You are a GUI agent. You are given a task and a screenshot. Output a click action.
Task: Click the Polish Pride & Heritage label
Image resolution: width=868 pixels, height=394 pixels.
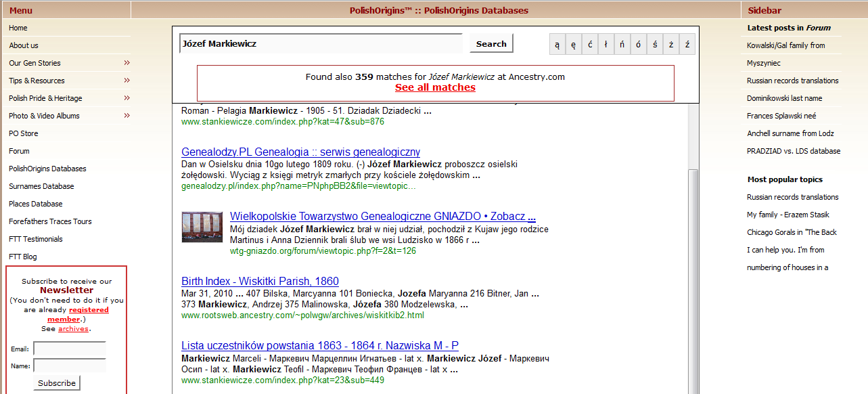point(45,98)
